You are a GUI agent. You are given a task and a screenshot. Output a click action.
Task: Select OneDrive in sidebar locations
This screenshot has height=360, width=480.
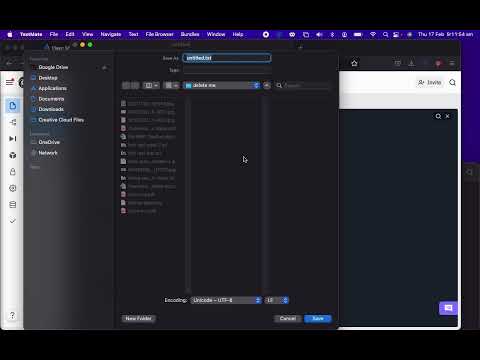[49, 142]
